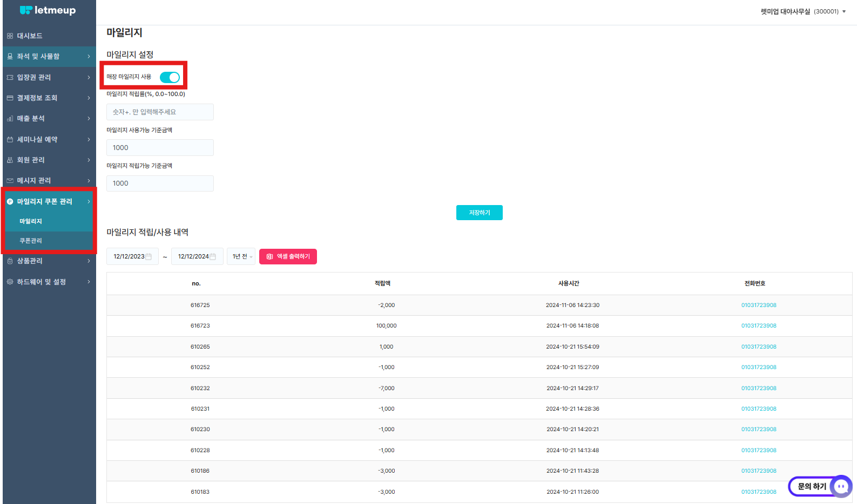The width and height of the screenshot is (857, 504).
Task: Click the 전화번호 column header
Action: click(755, 284)
